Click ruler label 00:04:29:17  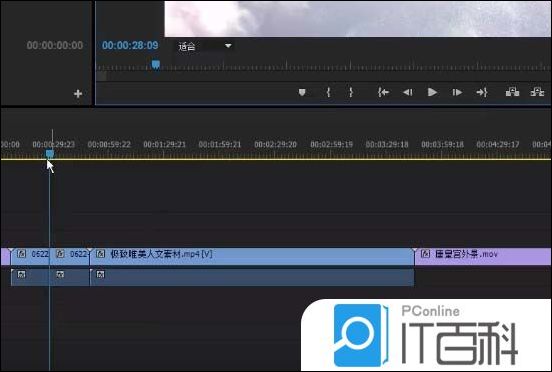click(497, 144)
